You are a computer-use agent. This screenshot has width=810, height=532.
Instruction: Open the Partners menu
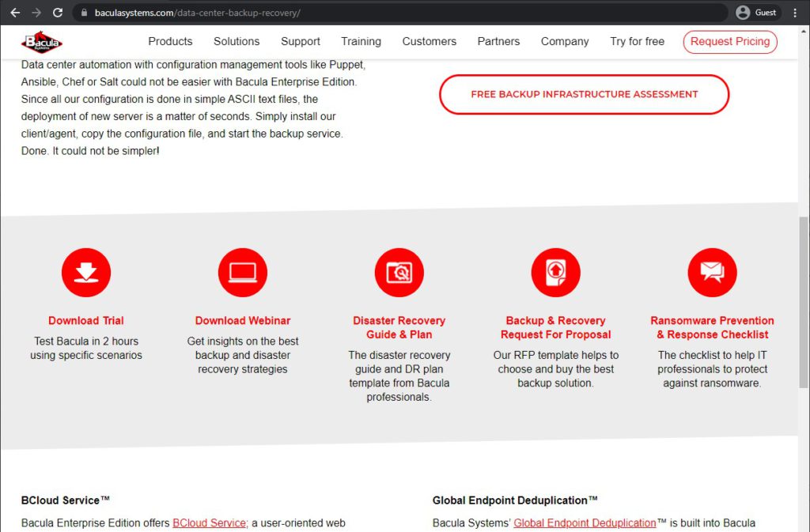(x=498, y=41)
